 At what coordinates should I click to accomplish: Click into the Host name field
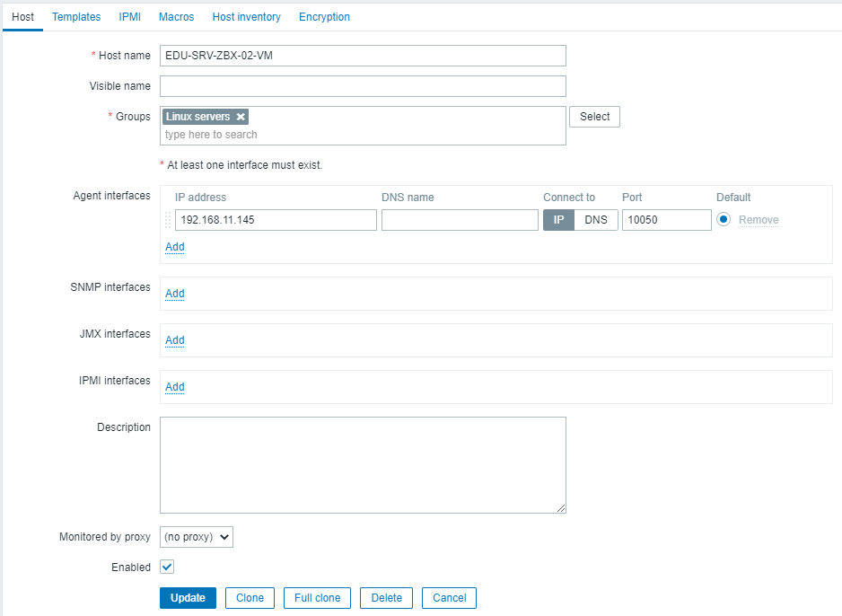point(363,56)
